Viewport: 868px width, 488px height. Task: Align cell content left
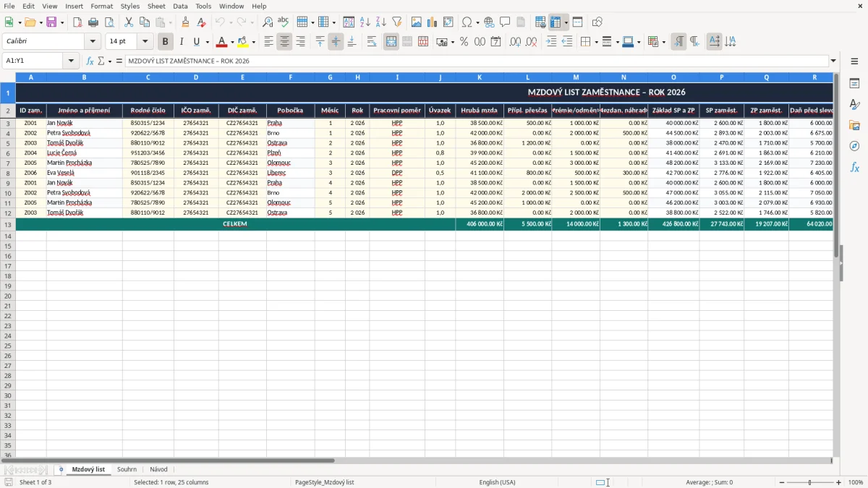click(x=269, y=42)
